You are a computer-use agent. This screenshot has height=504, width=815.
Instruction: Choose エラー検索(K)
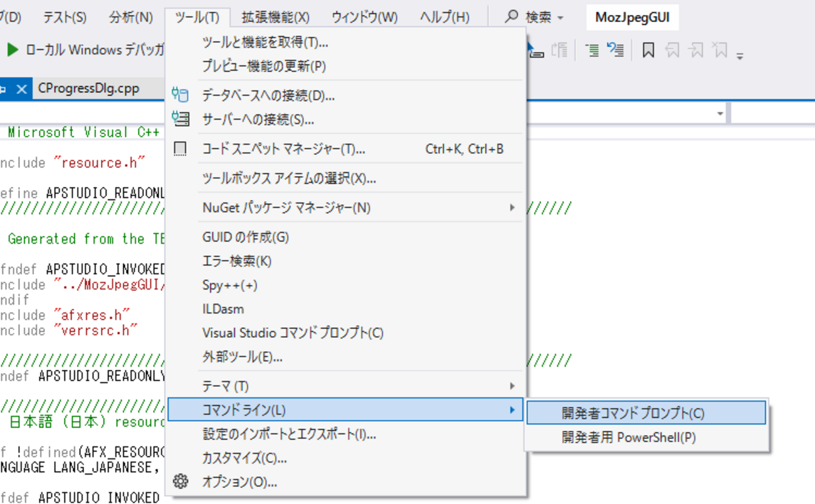(x=345, y=261)
